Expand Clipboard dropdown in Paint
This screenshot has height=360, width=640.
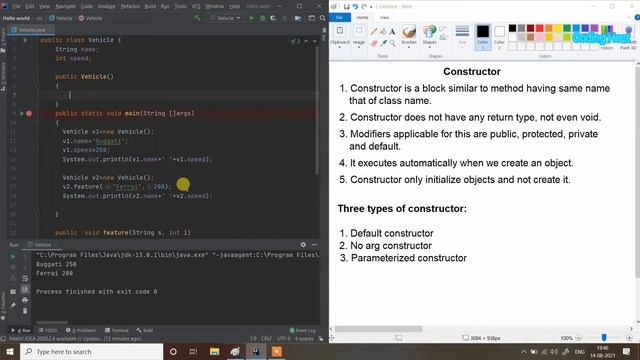[x=340, y=47]
